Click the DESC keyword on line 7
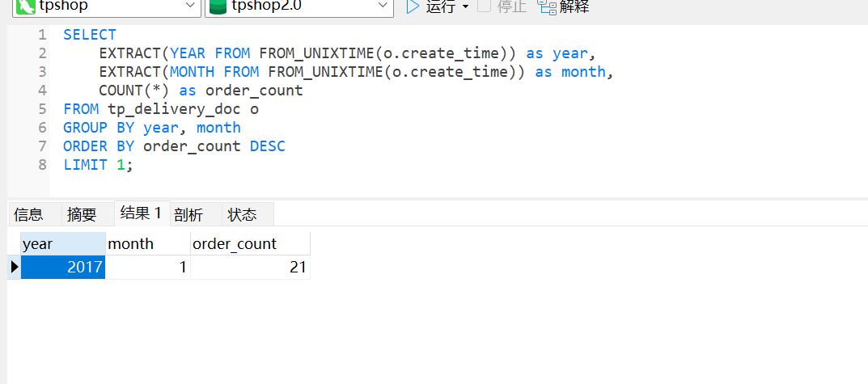 pyautogui.click(x=268, y=146)
